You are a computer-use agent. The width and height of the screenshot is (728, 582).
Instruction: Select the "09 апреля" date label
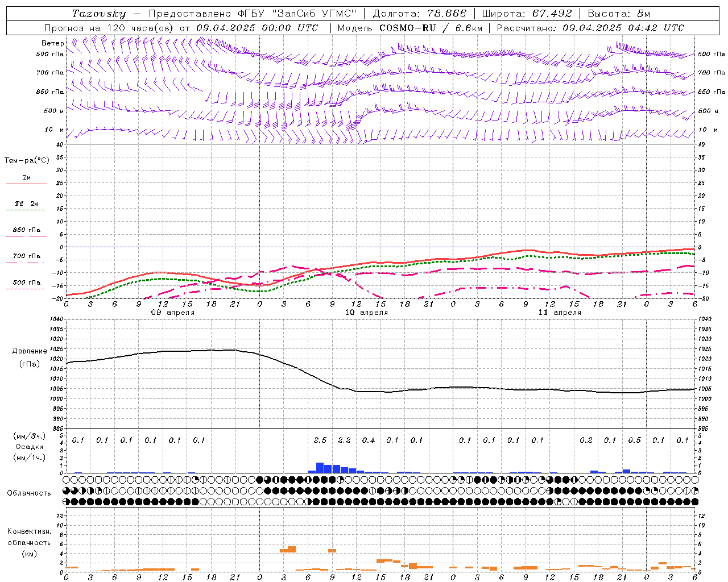[172, 313]
